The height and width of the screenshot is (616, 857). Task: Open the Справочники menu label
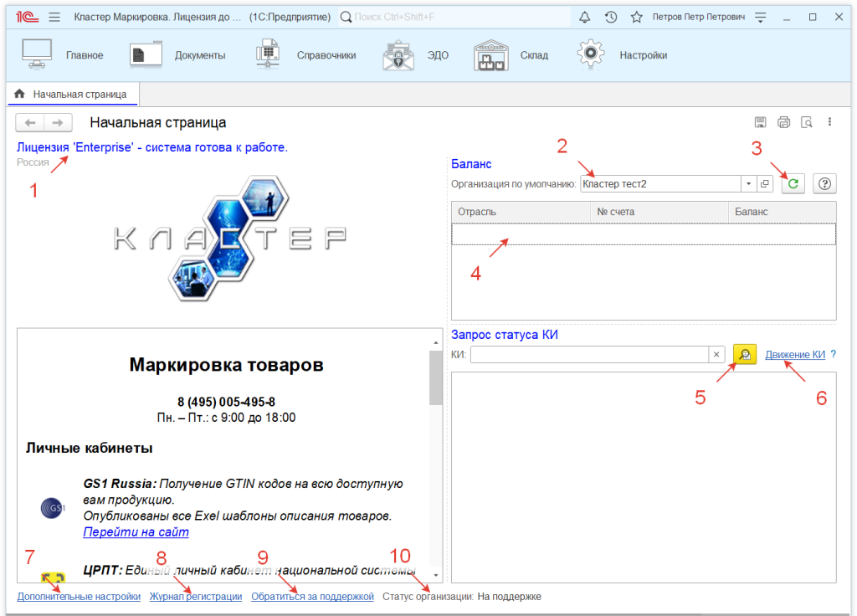click(326, 55)
